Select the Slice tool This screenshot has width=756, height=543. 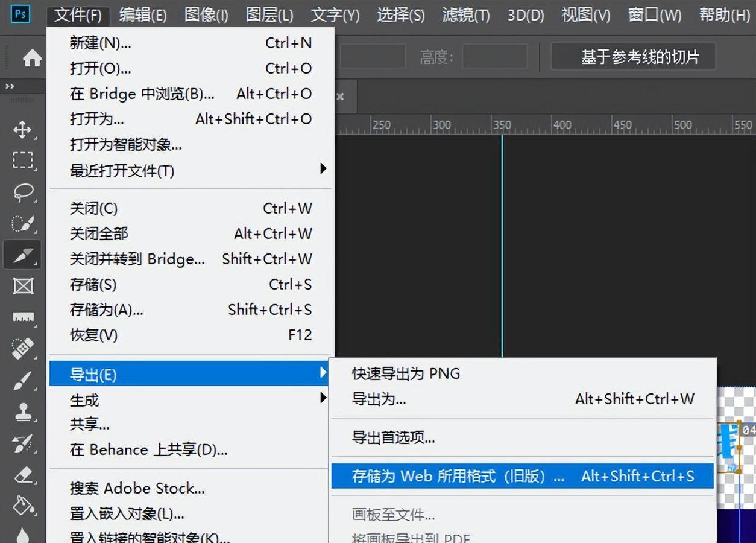(x=23, y=255)
